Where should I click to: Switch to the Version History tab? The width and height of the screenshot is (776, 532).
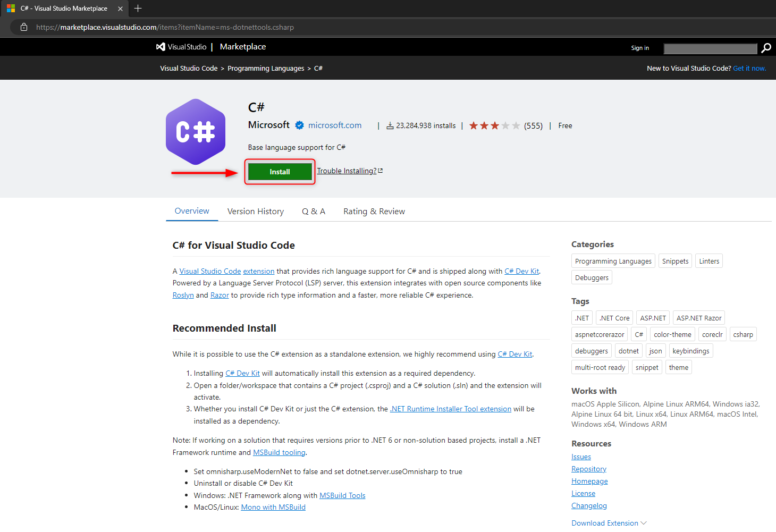coord(256,212)
